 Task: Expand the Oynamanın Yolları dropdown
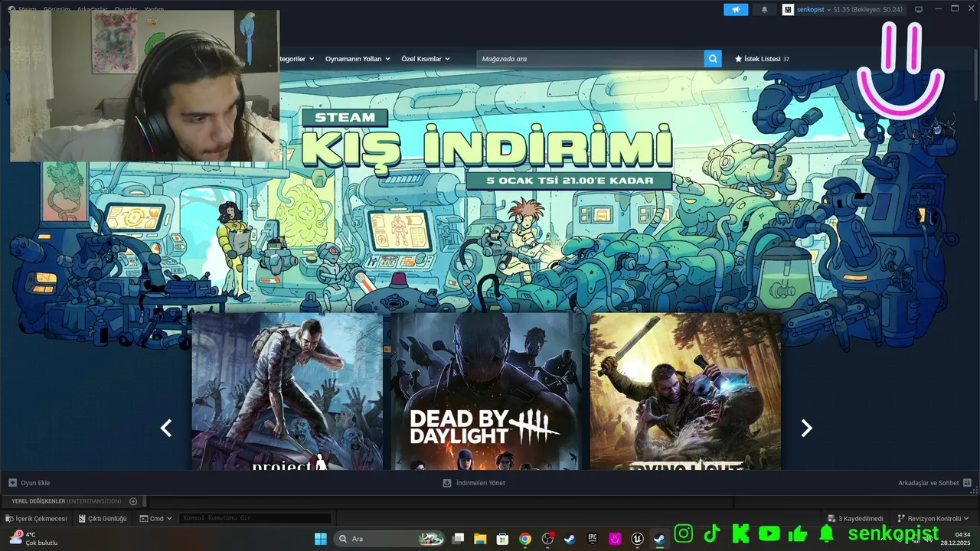(x=358, y=59)
